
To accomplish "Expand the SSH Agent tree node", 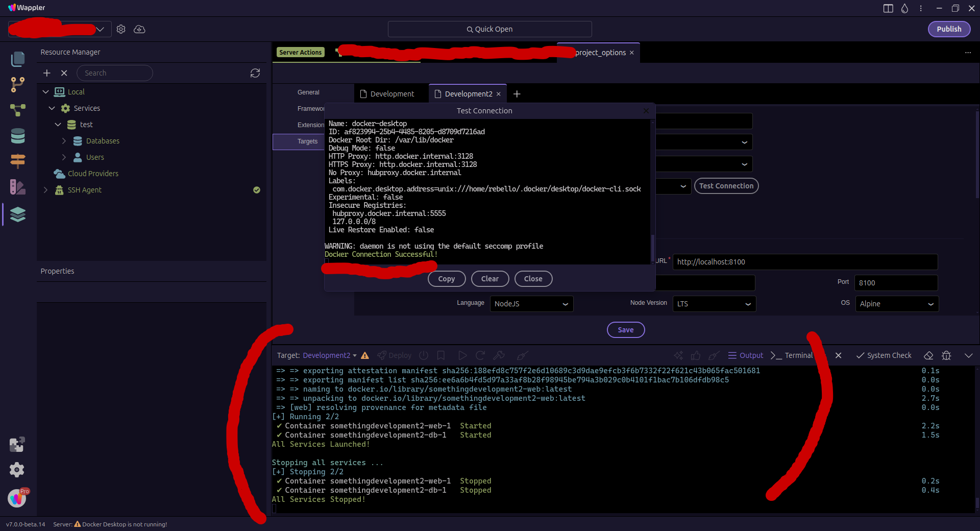I will point(45,190).
